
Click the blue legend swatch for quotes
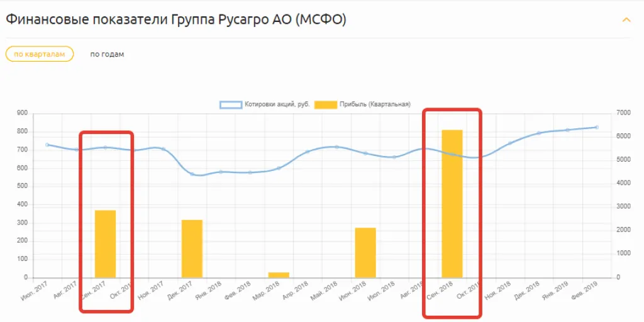click(230, 104)
